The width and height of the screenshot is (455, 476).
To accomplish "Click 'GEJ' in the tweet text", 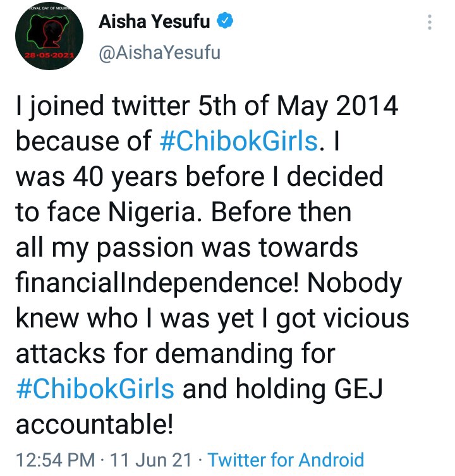I will pyautogui.click(x=358, y=389).
